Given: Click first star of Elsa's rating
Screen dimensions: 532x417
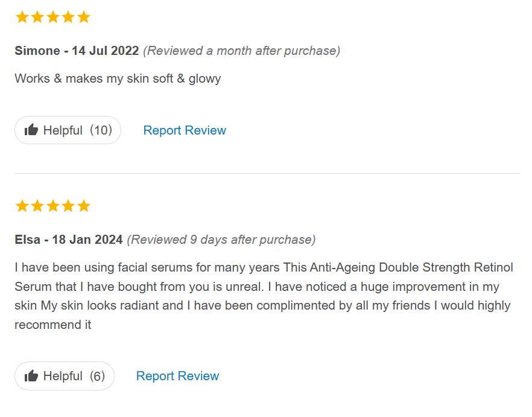Looking at the screenshot, I should click(x=22, y=206).
